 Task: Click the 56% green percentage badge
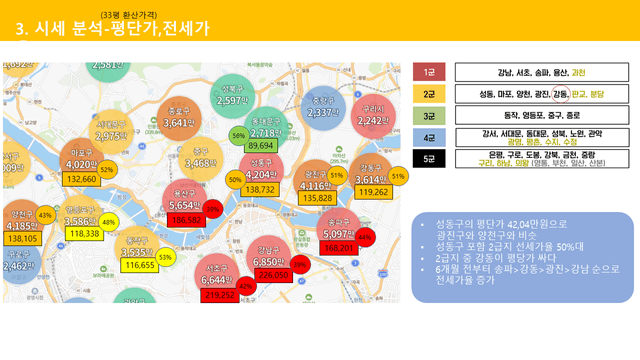click(239, 136)
